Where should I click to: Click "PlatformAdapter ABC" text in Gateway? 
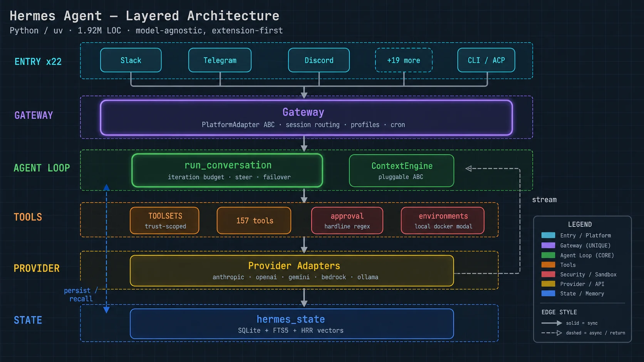pos(238,125)
